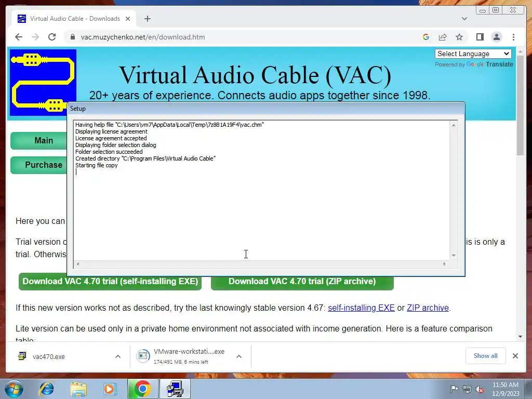The width and height of the screenshot is (532, 399).
Task: Select the Virtual Audio Cable - Downloads tab
Action: pyautogui.click(x=74, y=19)
